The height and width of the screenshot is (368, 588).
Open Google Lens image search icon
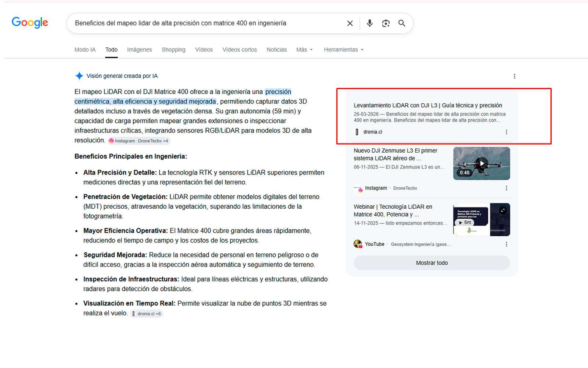coord(386,24)
